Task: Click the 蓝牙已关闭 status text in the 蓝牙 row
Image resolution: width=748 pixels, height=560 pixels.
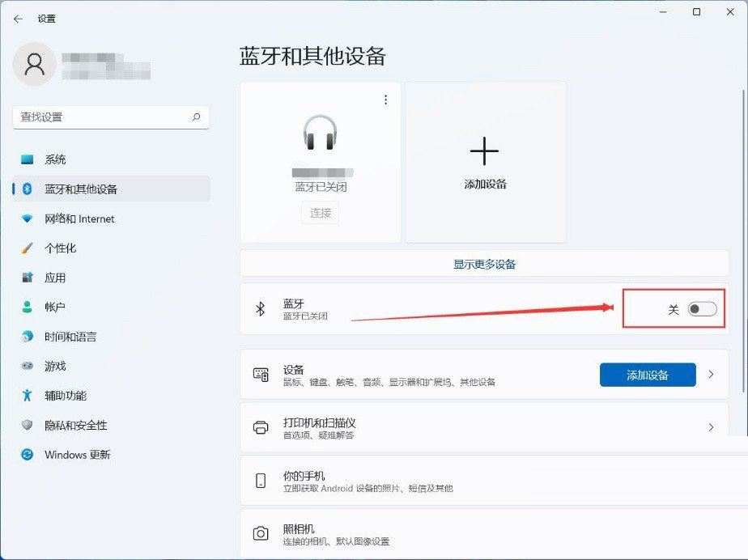Action: tap(305, 316)
